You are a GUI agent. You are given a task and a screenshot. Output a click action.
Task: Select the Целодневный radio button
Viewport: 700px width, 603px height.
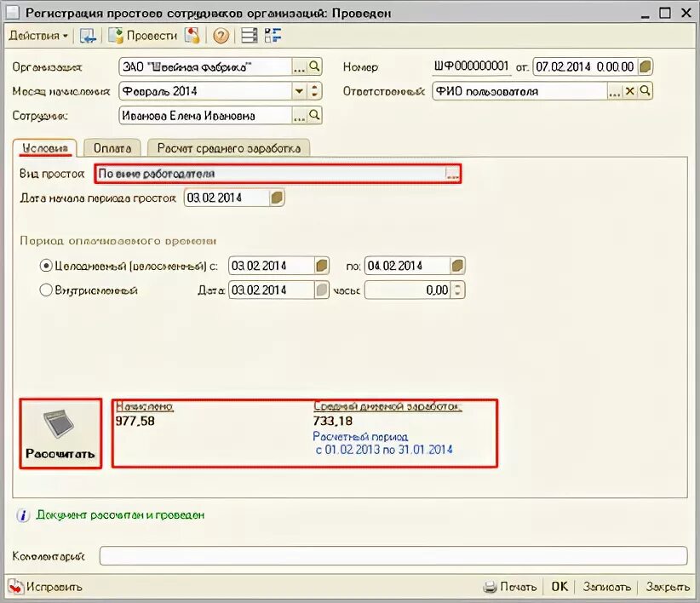tap(45, 266)
